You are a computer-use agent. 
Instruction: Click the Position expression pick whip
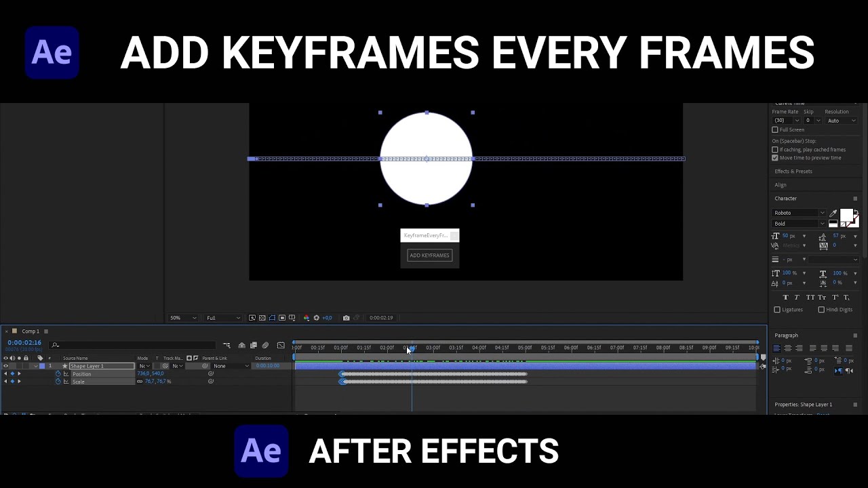pyautogui.click(x=211, y=374)
